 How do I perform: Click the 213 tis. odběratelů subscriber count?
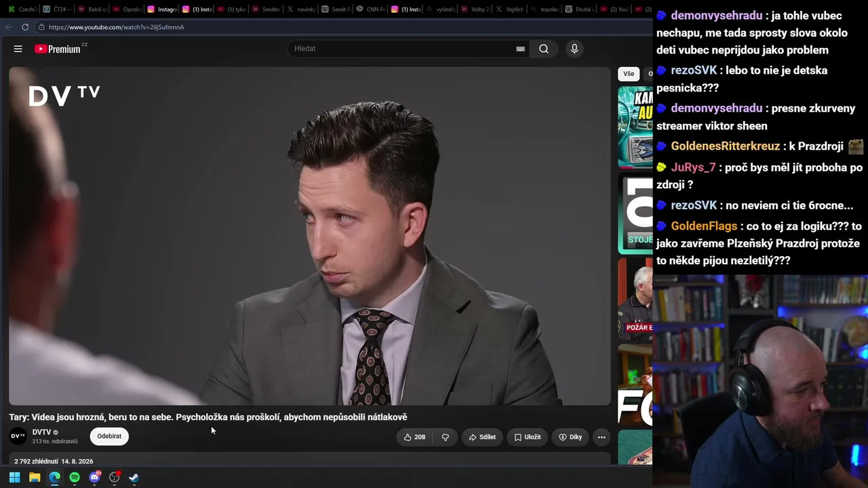pos(55,441)
